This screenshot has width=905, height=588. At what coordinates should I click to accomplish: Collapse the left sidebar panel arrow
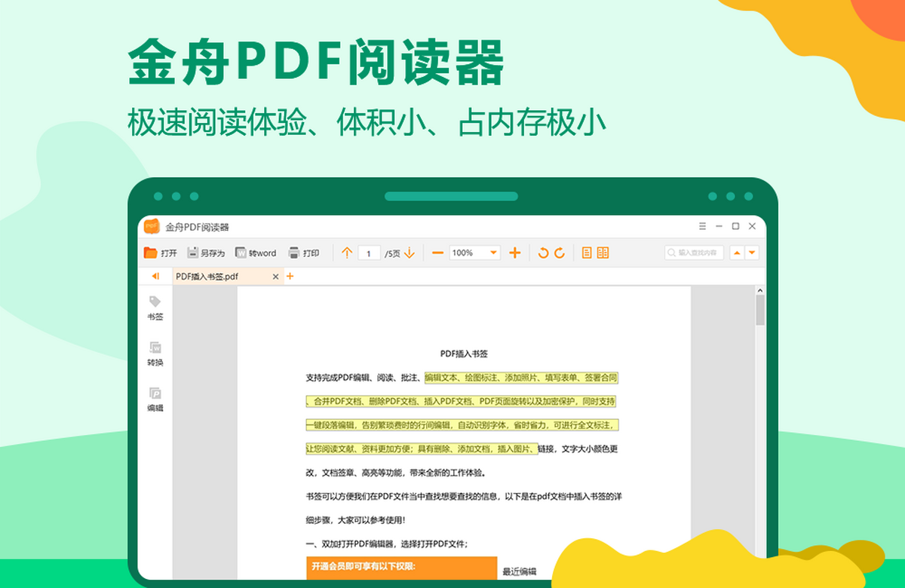155,277
